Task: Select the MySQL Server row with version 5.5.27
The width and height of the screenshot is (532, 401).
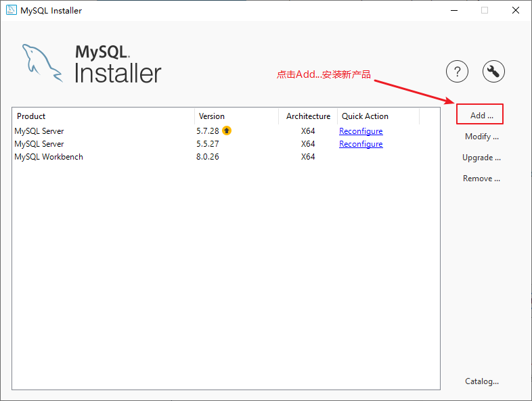Action: click(x=226, y=144)
